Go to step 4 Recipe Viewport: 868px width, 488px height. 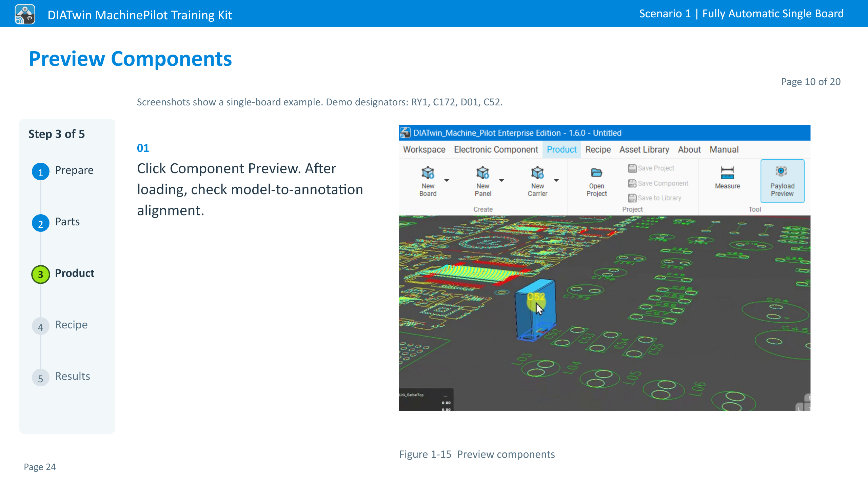(60, 325)
